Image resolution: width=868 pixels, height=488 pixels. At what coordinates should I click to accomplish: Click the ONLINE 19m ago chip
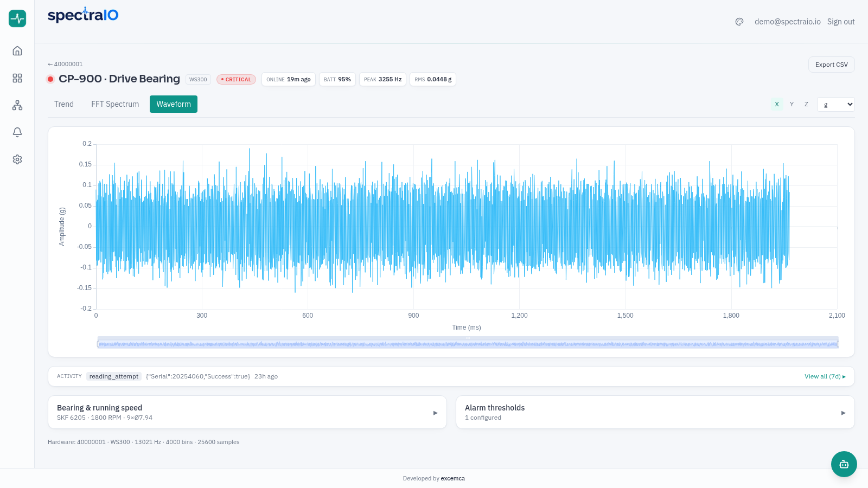click(x=289, y=79)
